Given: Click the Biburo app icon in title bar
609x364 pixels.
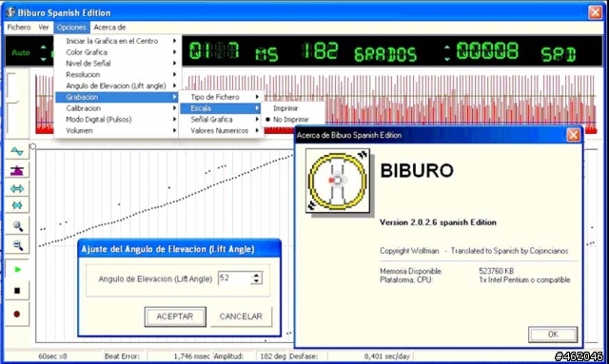Looking at the screenshot, I should [x=10, y=12].
